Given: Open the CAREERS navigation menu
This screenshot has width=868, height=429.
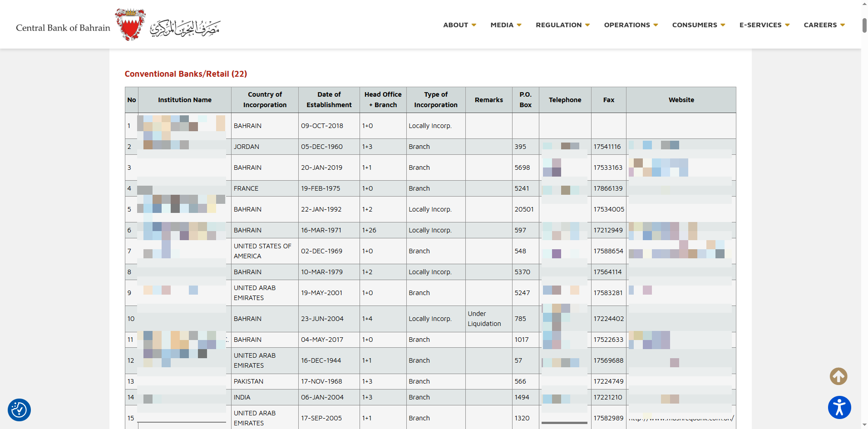Looking at the screenshot, I should (x=824, y=25).
